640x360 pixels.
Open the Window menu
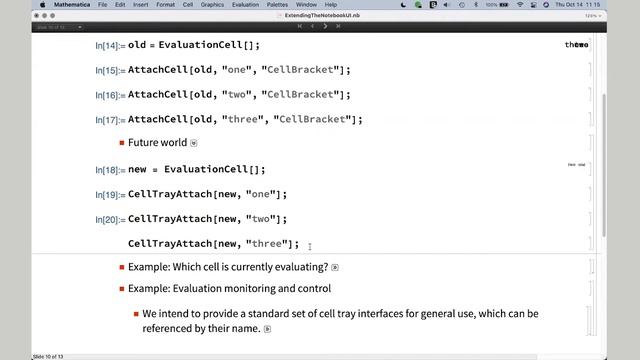tap(306, 5)
